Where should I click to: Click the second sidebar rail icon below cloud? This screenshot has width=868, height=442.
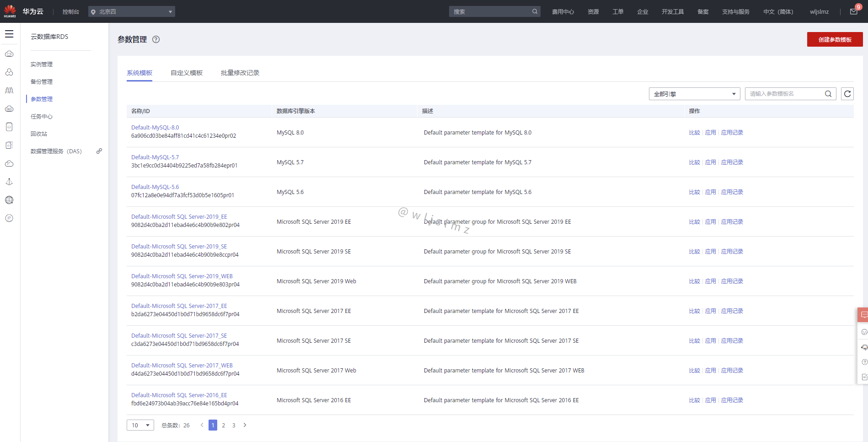(x=9, y=72)
